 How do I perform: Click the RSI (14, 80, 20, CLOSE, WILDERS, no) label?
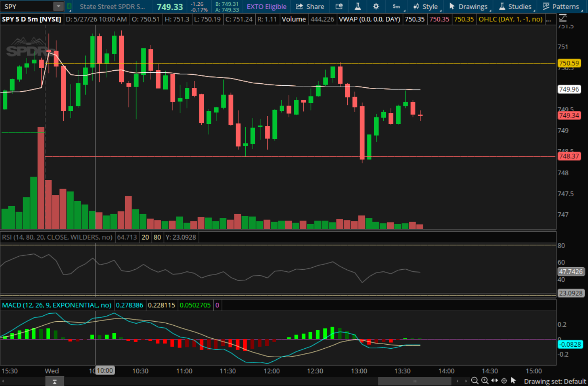[57, 237]
